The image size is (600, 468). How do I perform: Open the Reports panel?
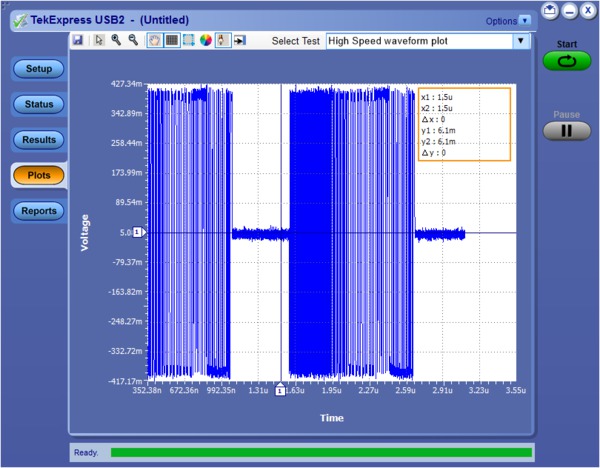pyautogui.click(x=39, y=211)
